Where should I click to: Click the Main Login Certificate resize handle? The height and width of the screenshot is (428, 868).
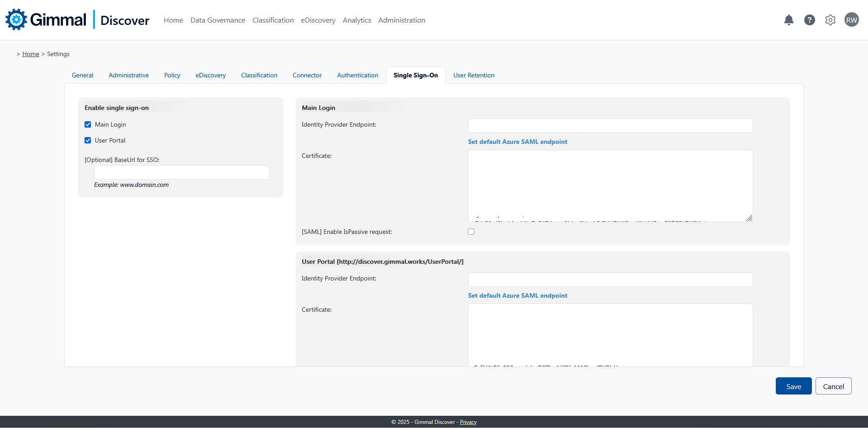749,218
